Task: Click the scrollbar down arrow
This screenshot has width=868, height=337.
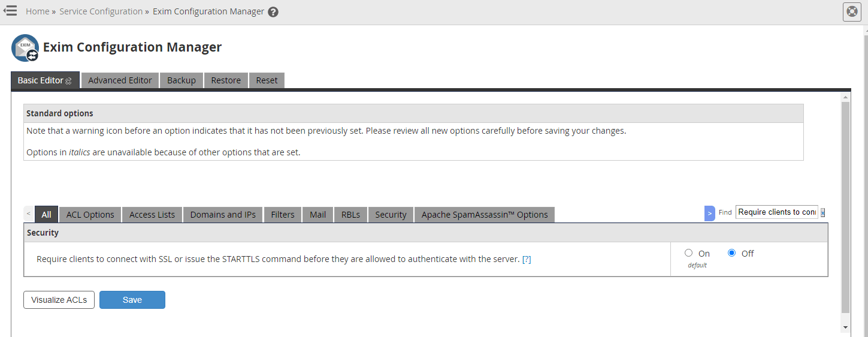Action: (845, 327)
